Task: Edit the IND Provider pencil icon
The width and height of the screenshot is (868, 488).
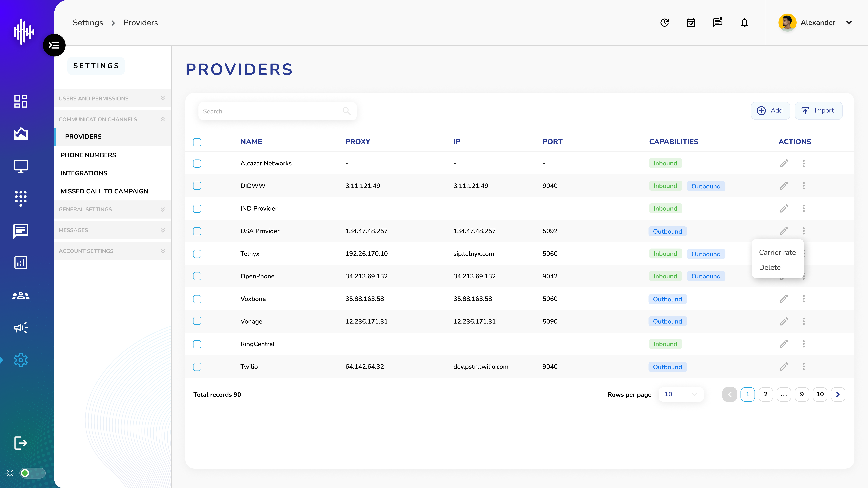Action: [784, 208]
